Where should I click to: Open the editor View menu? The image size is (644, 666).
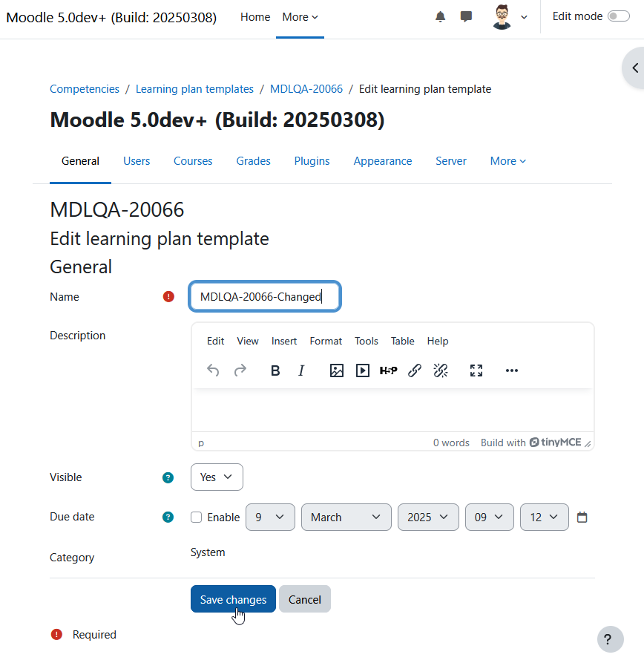coord(248,341)
